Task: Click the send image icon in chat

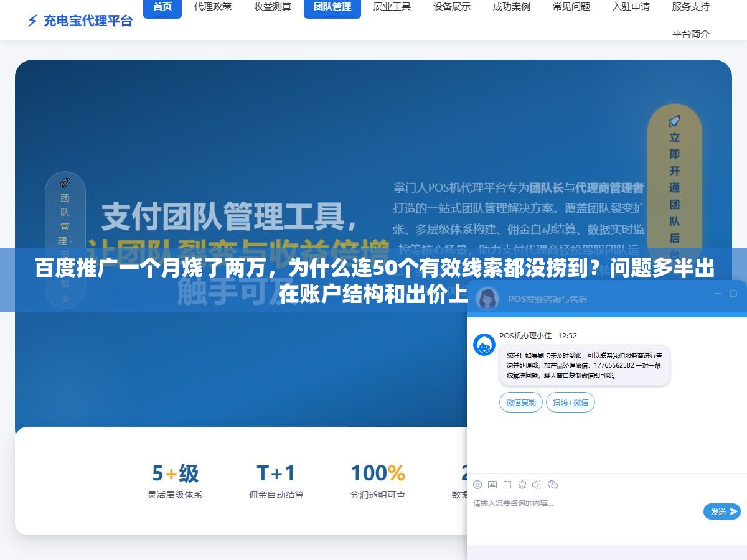Action: 492,485
